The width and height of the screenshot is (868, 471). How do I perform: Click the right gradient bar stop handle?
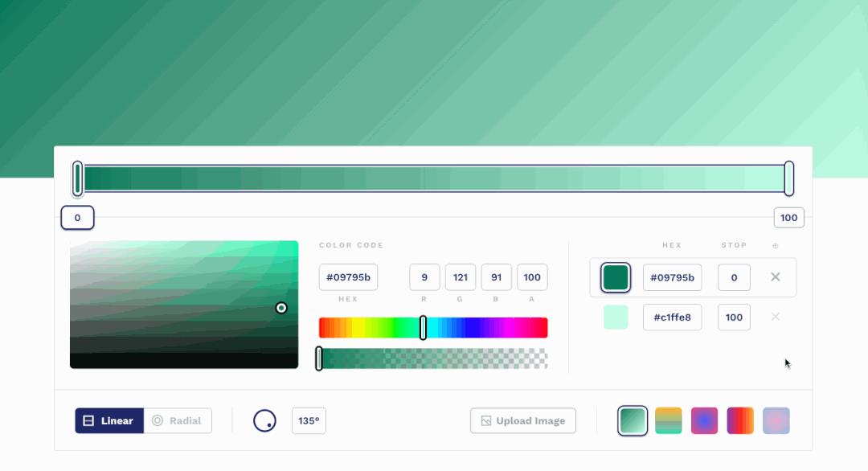[x=789, y=178]
